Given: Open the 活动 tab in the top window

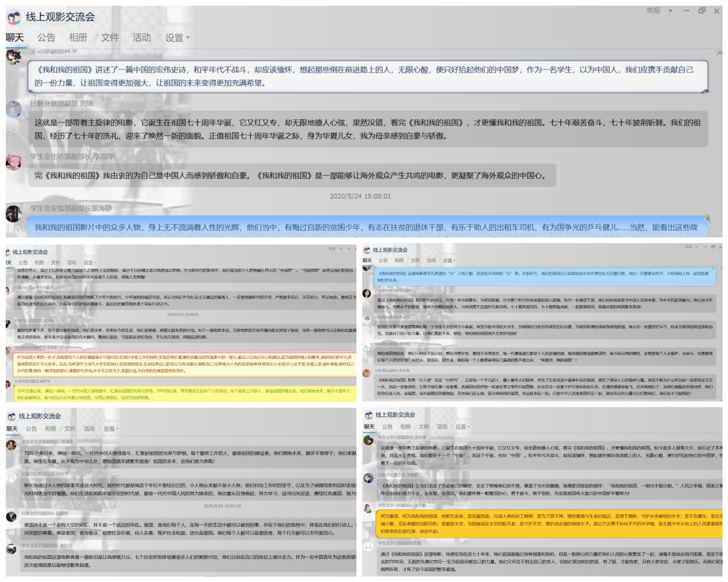Looking at the screenshot, I should [x=142, y=38].
